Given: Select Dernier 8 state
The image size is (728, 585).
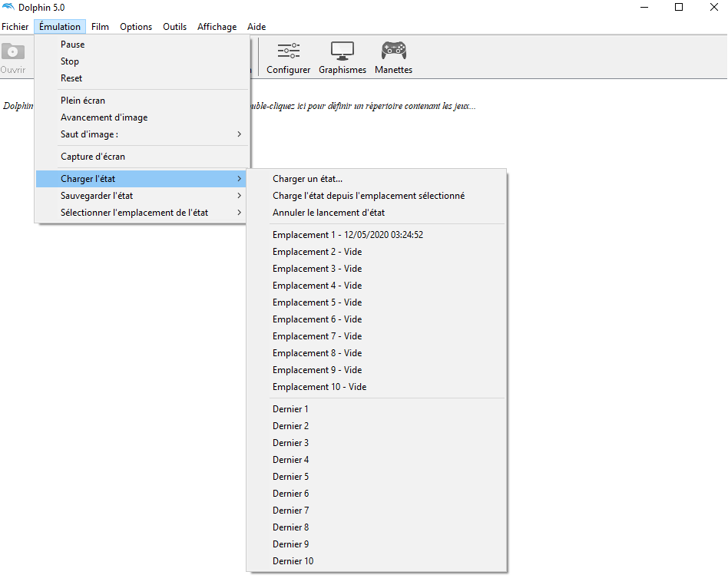Looking at the screenshot, I should coord(376,527).
